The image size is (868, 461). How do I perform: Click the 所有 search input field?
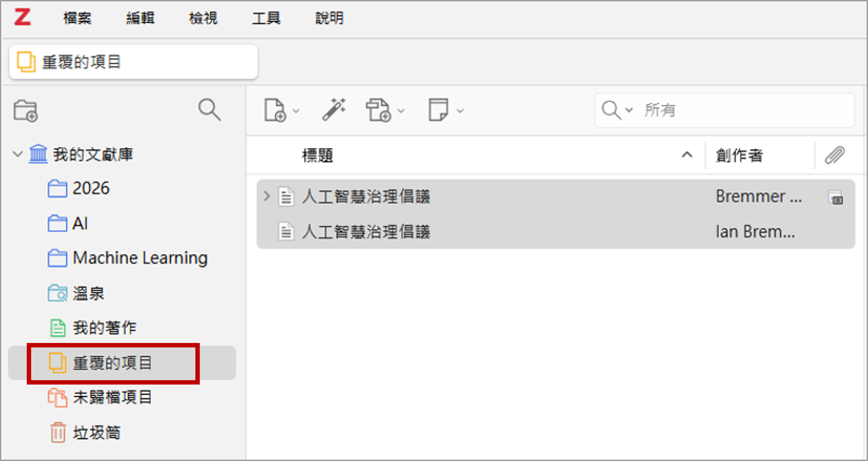[x=741, y=110]
